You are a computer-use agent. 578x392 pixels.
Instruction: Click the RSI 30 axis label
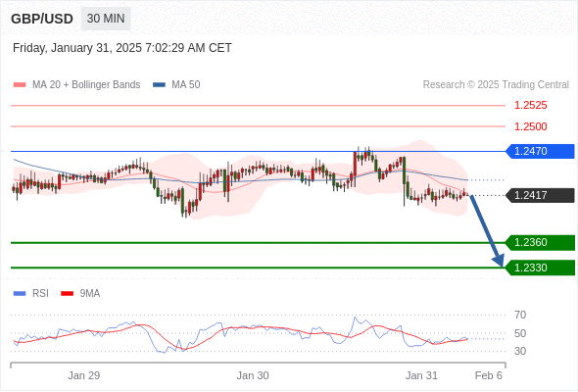520,351
